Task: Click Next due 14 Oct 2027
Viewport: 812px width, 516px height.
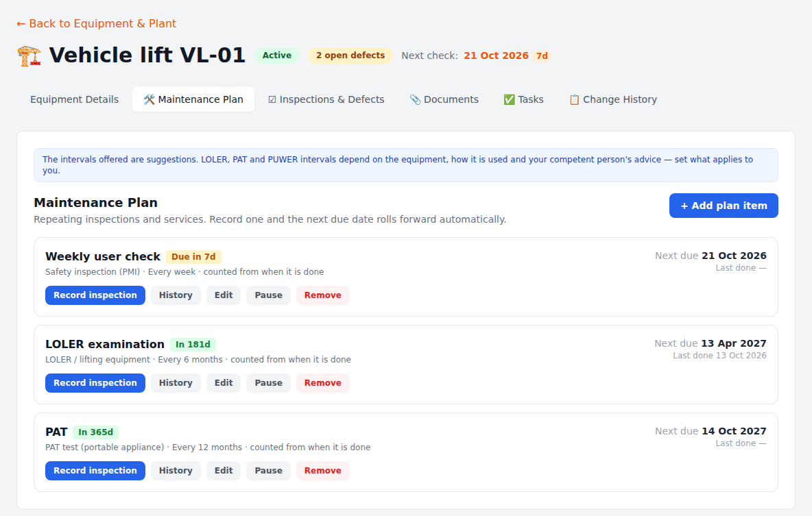Action: [710, 431]
